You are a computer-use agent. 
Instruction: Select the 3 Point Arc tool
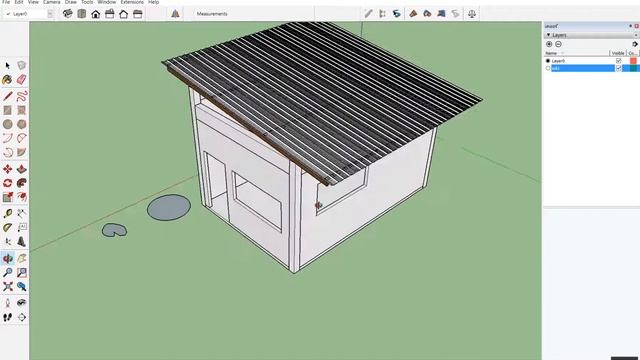click(7, 152)
